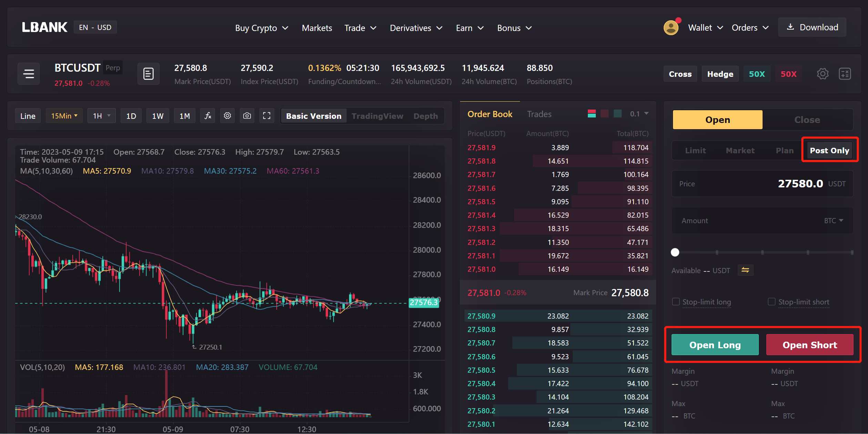Open chart settings gear icon
868x434 pixels.
[x=227, y=116]
